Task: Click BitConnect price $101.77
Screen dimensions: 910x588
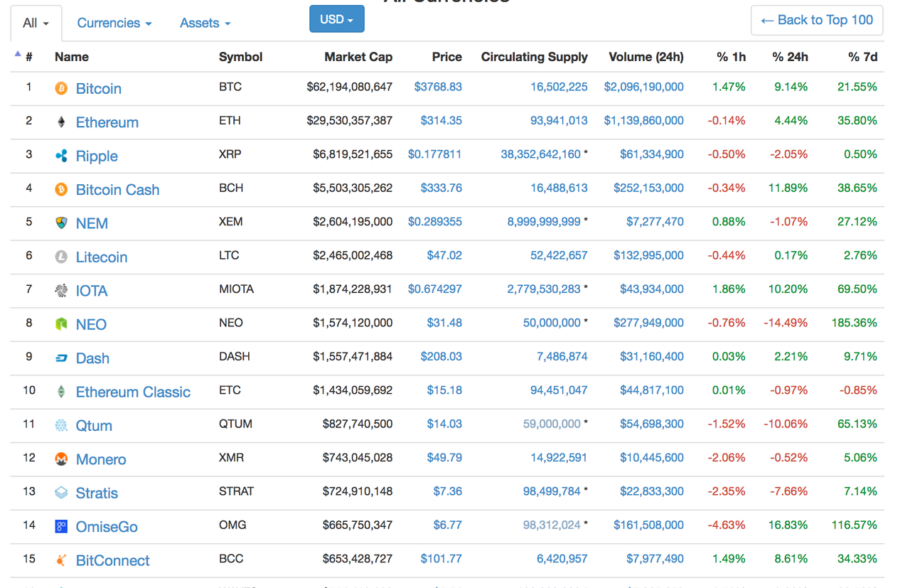Action: click(x=441, y=559)
